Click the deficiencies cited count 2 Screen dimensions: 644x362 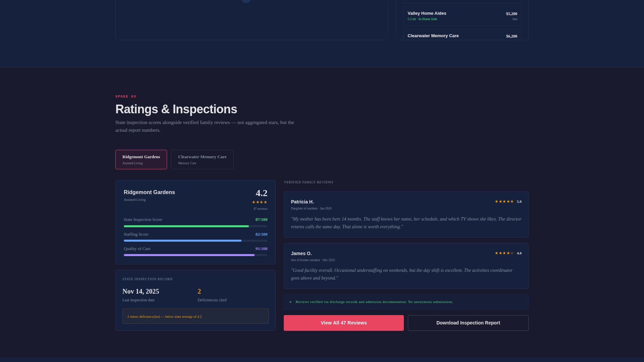[199, 291]
